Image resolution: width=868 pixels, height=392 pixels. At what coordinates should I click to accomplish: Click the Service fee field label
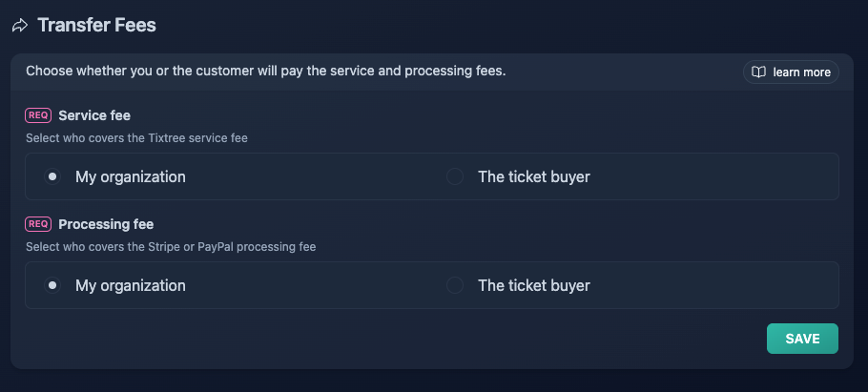click(94, 115)
